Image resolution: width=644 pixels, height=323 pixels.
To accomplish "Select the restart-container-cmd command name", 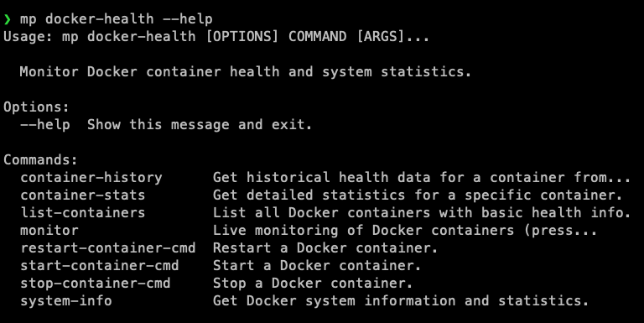I will coord(108,247).
